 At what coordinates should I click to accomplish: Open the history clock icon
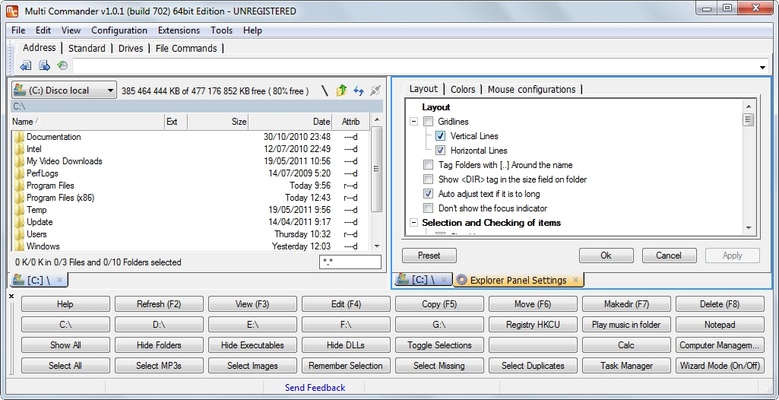click(62, 65)
